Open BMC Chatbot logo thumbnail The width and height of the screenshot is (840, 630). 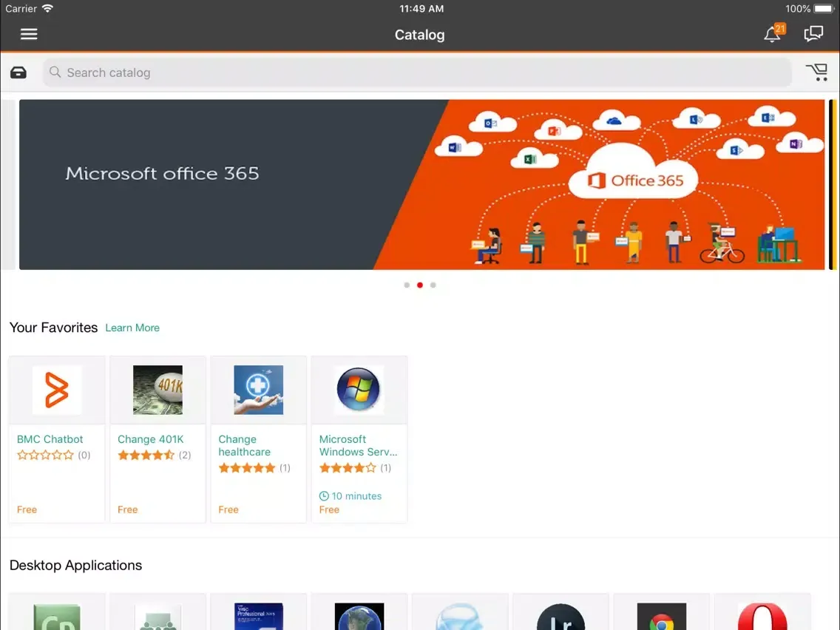click(57, 390)
